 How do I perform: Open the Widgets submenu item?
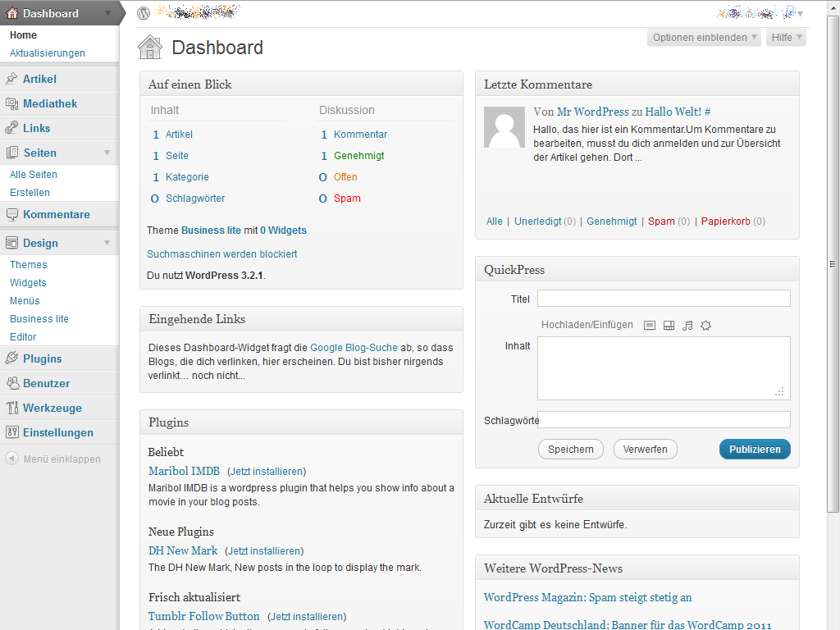pyautogui.click(x=28, y=283)
